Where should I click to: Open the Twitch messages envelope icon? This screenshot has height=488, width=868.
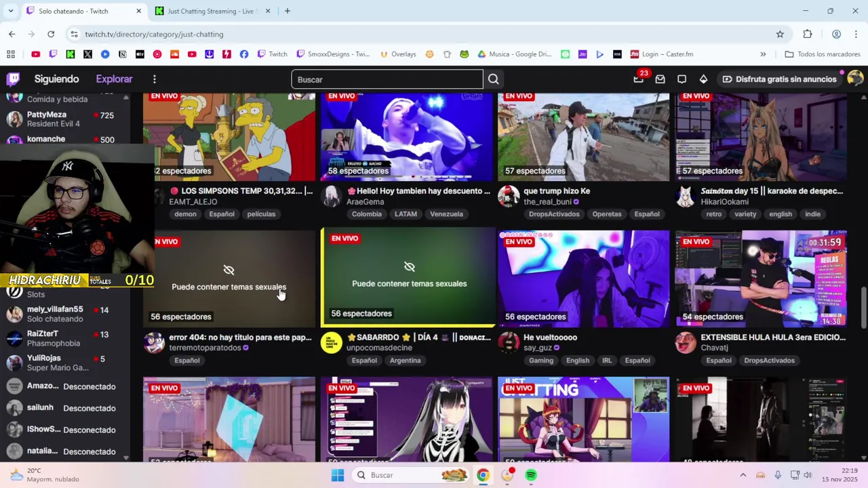click(x=660, y=79)
